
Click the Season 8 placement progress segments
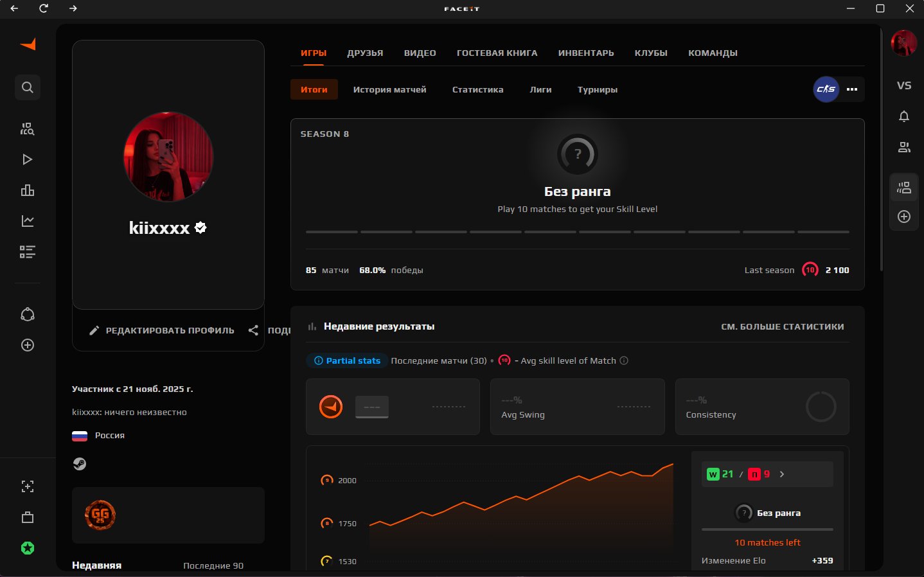tap(578, 231)
